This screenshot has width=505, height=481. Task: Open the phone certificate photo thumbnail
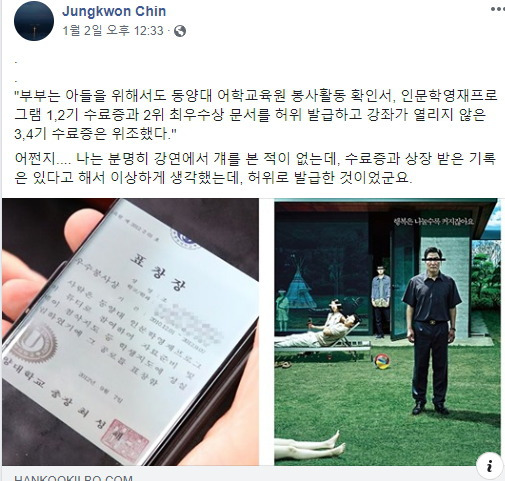[x=130, y=332]
